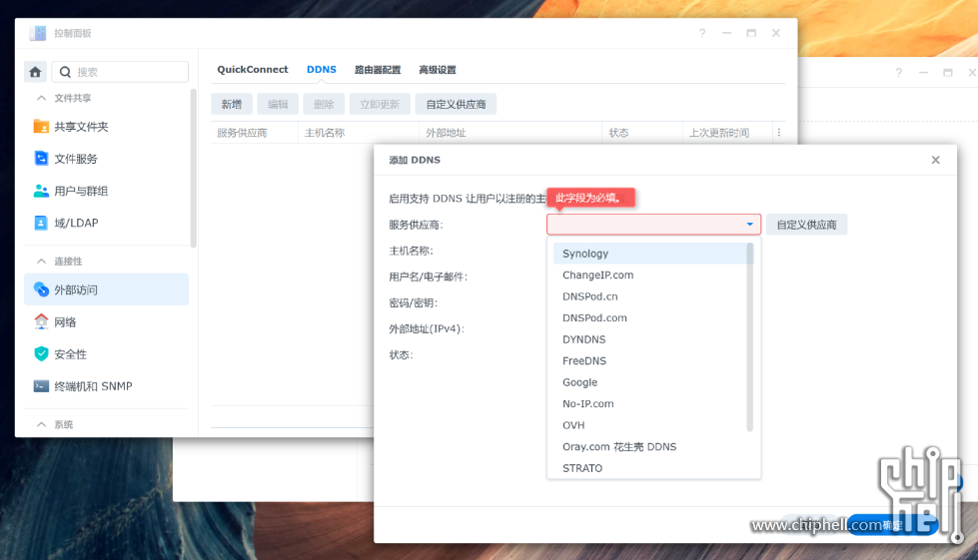Select DNSPod.com from provider list

(x=650, y=317)
